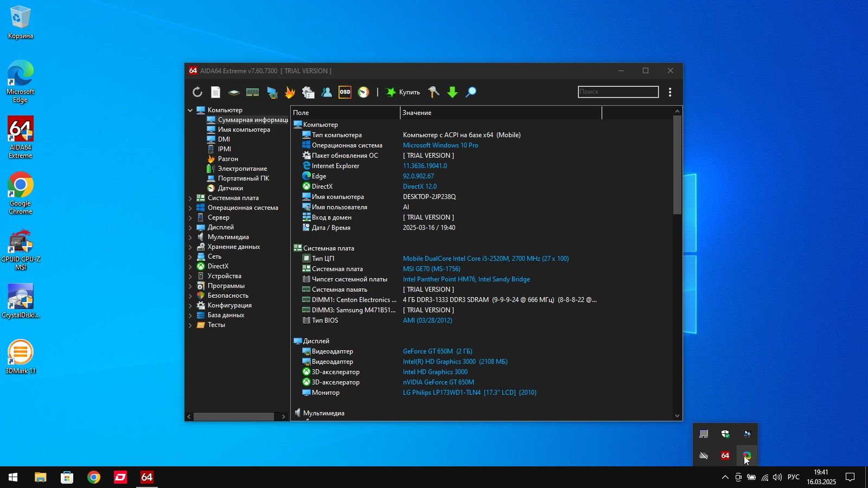Select Разгон in the tree
Screen dimensions: 868x488
[228, 159]
